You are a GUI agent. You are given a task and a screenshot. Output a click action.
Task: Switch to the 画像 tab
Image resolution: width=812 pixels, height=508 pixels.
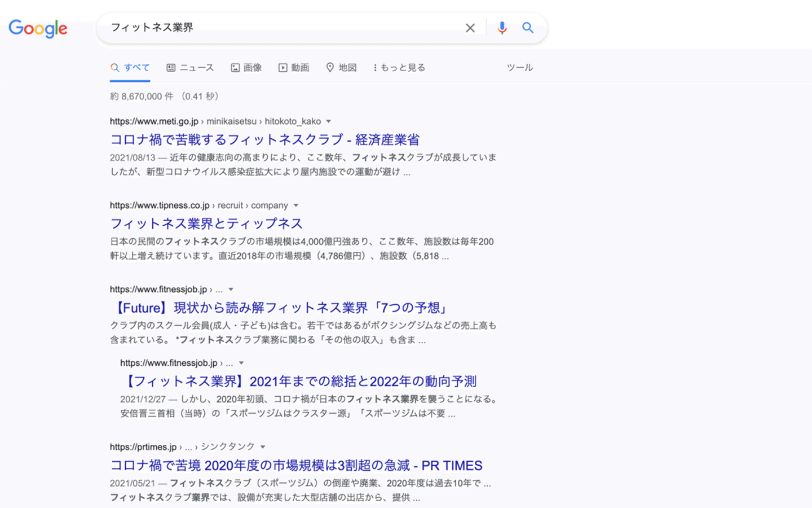pyautogui.click(x=246, y=68)
